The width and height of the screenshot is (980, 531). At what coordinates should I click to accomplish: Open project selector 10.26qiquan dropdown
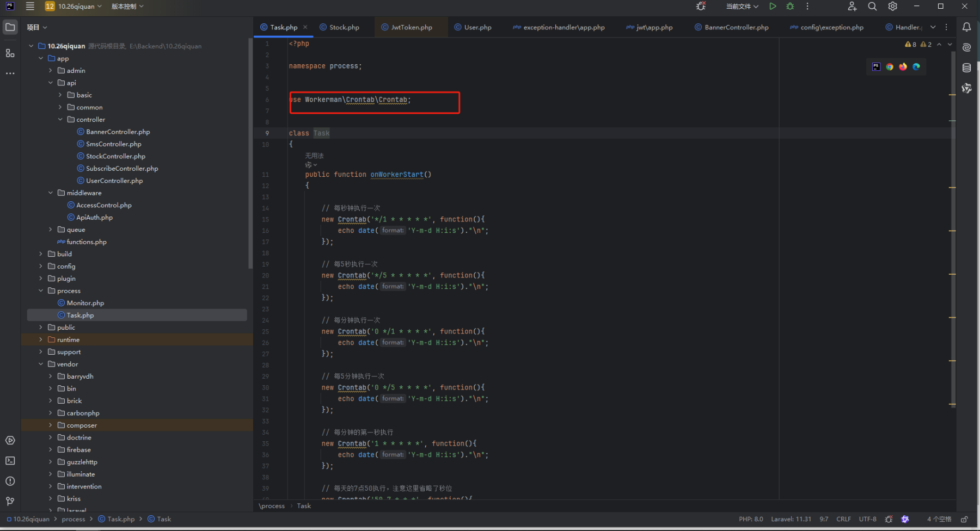(x=74, y=7)
